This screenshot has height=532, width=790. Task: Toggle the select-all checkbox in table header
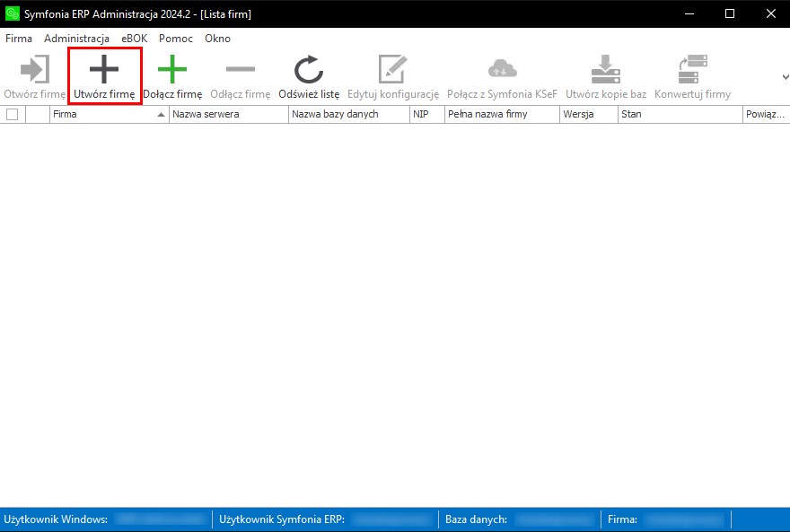coord(12,114)
